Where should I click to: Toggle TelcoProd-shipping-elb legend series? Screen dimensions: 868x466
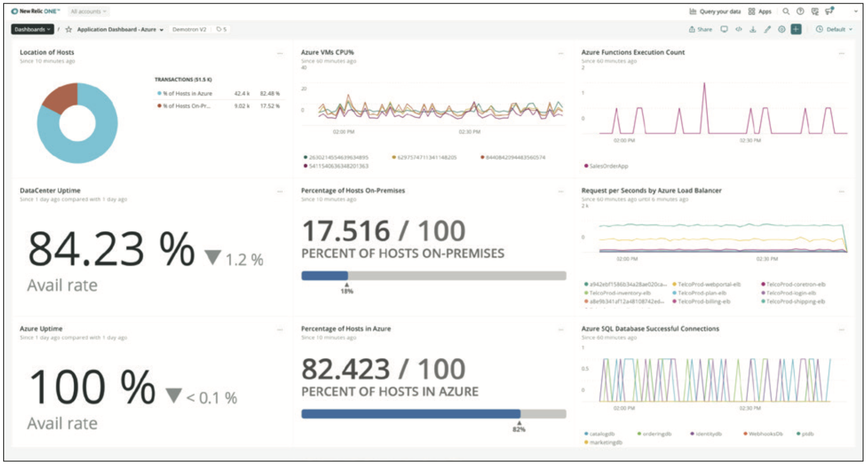(793, 301)
